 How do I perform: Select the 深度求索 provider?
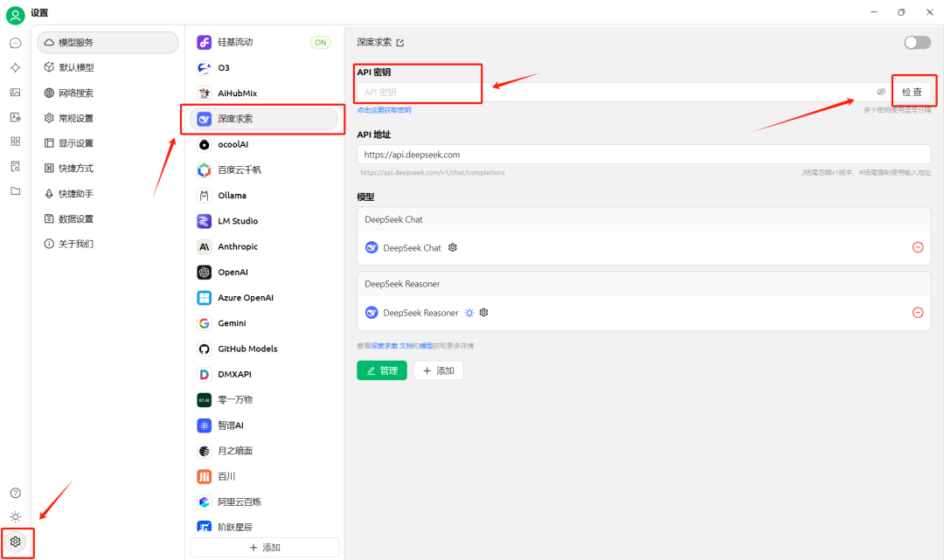click(x=264, y=119)
